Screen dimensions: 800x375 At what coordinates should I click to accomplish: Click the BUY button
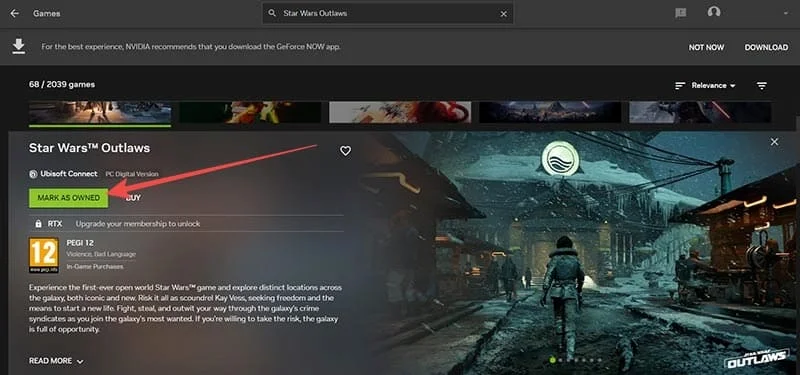[x=133, y=197]
